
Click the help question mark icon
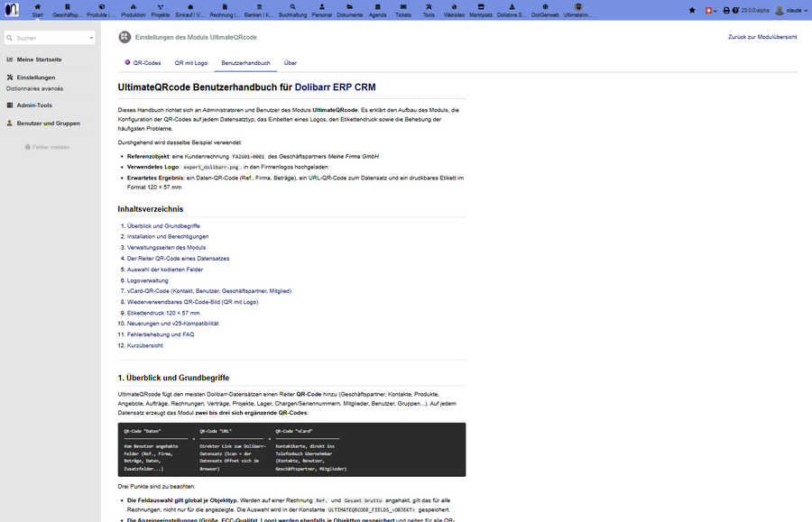click(x=735, y=10)
